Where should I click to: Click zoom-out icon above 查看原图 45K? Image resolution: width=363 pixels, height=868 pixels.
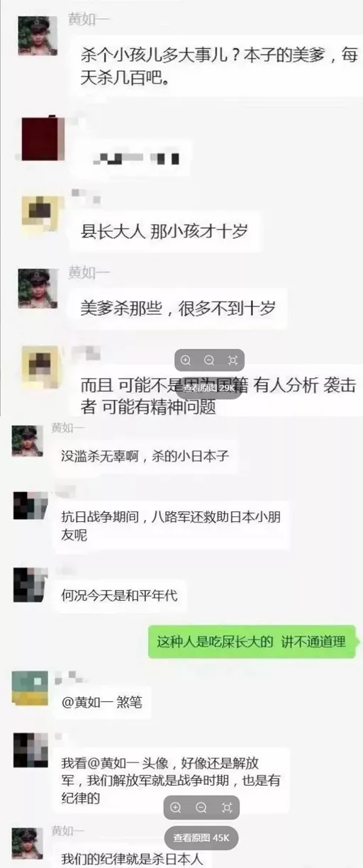pos(201,807)
